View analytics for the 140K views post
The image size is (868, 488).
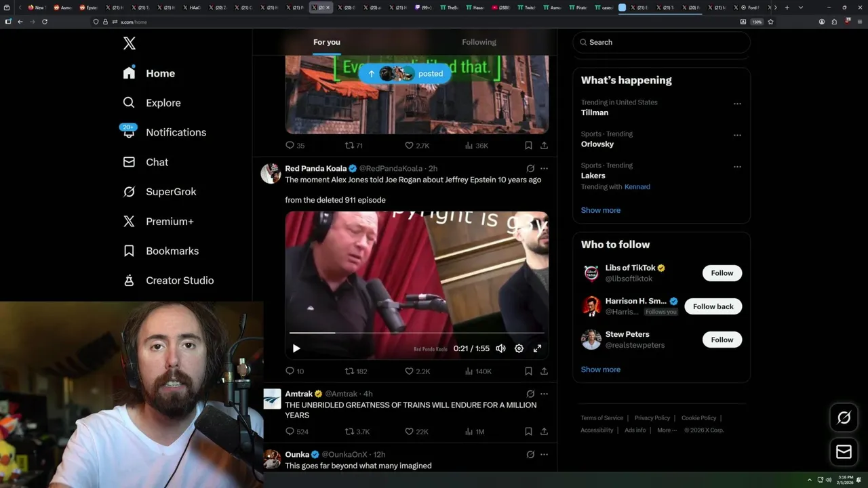pyautogui.click(x=478, y=371)
